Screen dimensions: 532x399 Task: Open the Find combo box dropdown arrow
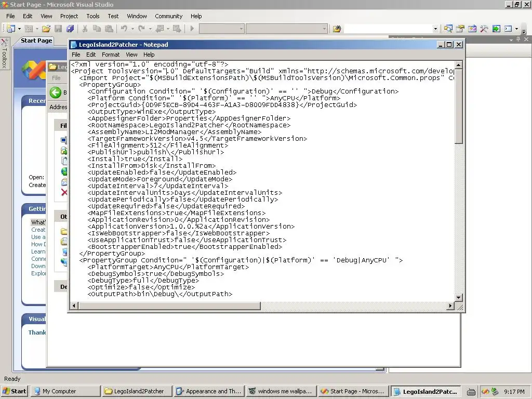(x=436, y=29)
